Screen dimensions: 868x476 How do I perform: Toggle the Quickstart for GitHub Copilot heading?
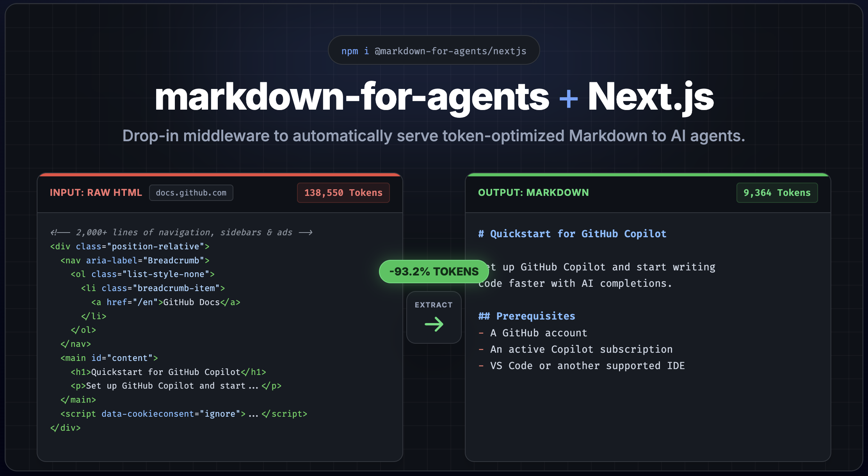pos(572,234)
